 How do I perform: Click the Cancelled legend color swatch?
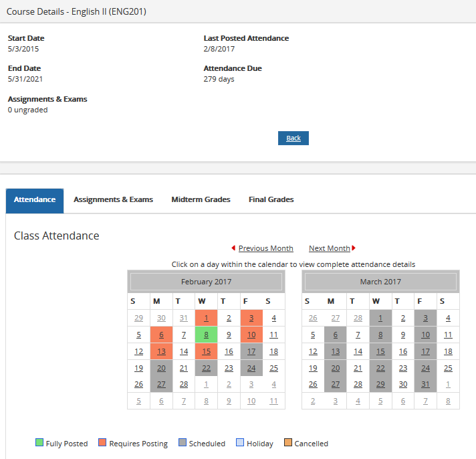click(287, 443)
